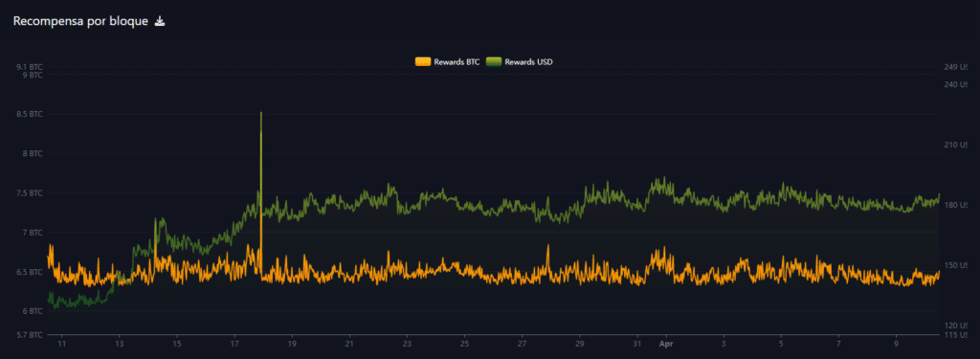
Task: Click the Apr label on the date axis
Action: point(665,344)
